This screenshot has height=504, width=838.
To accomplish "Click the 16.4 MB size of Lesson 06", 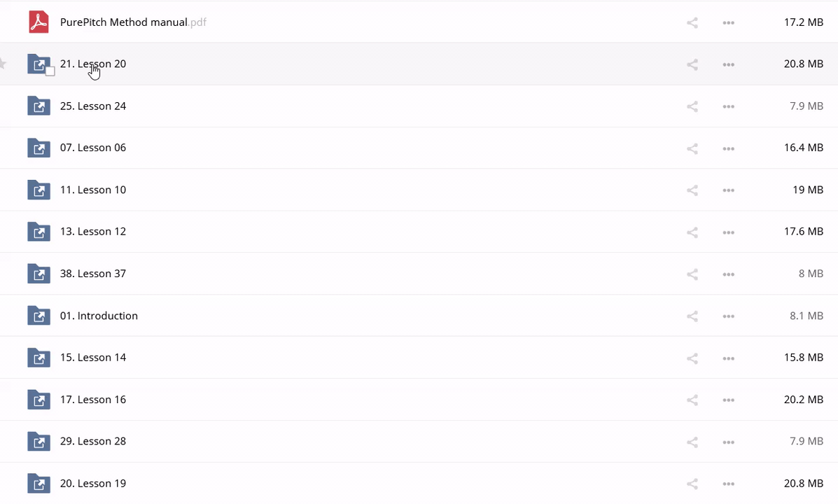I will [x=803, y=148].
